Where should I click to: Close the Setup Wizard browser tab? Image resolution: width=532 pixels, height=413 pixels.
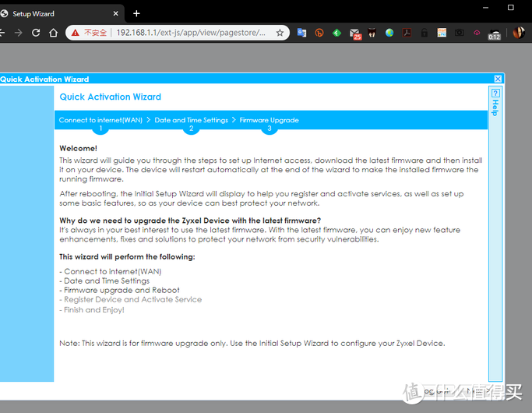116,13
